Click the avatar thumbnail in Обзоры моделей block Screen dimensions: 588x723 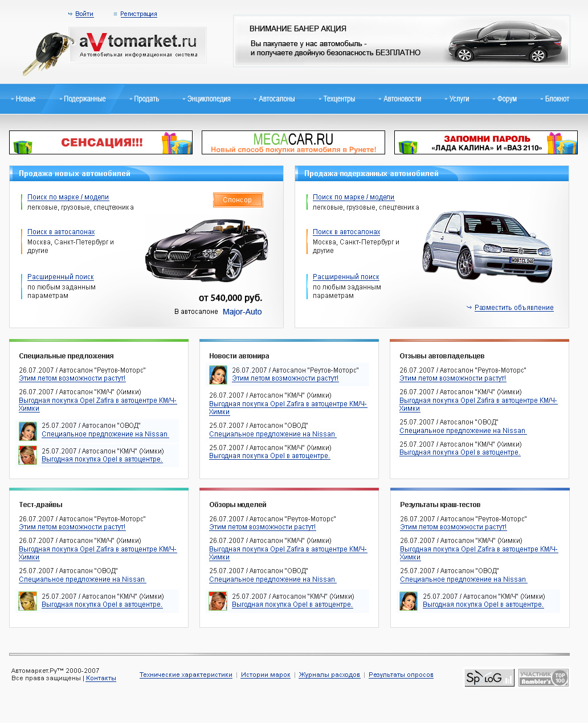(x=218, y=601)
